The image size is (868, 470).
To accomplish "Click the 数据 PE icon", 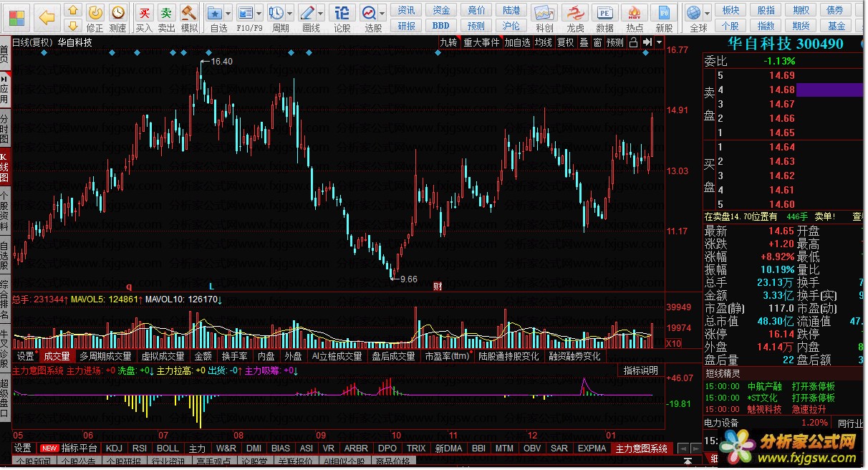I will 605,12.
